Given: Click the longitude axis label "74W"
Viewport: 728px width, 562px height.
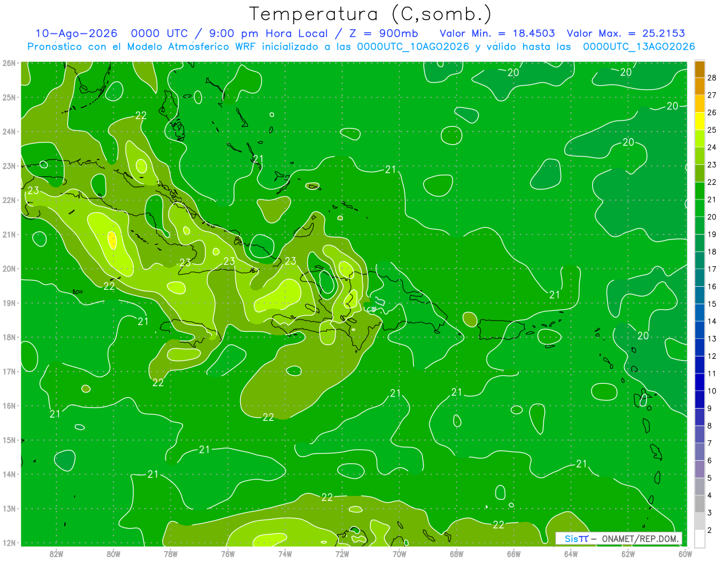Looking at the screenshot, I should [285, 554].
